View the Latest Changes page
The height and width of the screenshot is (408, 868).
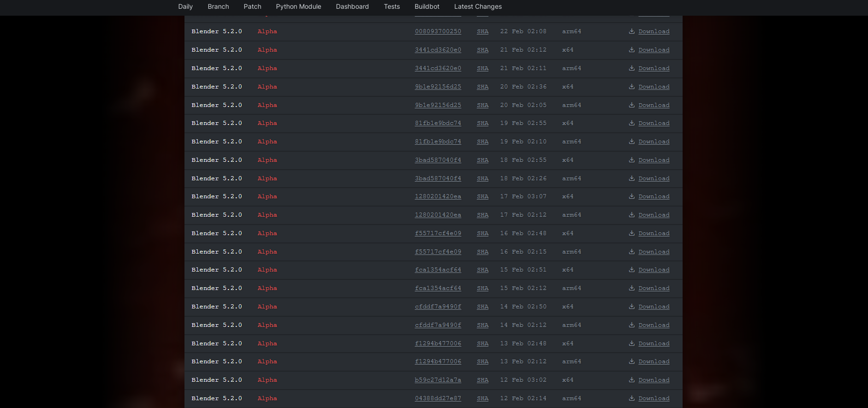click(x=478, y=6)
